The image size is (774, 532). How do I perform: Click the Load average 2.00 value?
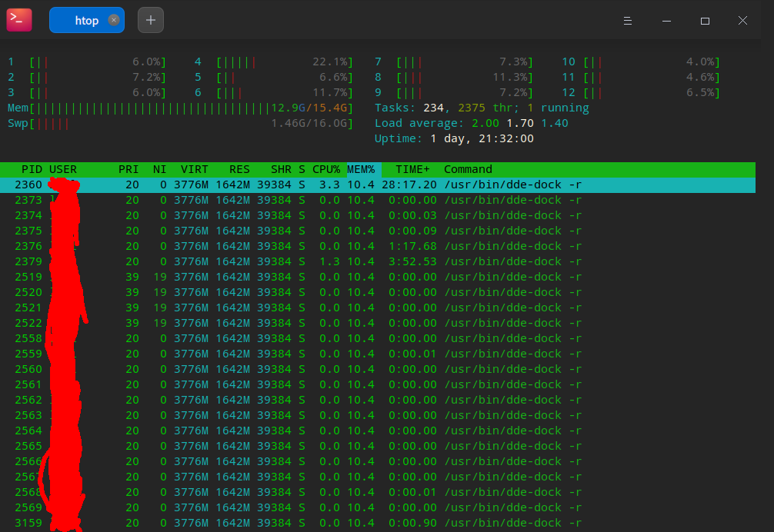[x=485, y=123]
